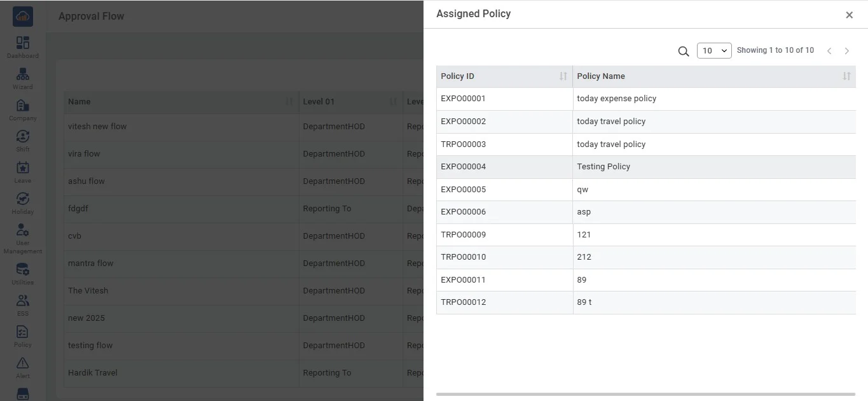The height and width of the screenshot is (401, 868).
Task: Open the Wizard sidebar icon
Action: pyautogui.click(x=23, y=74)
